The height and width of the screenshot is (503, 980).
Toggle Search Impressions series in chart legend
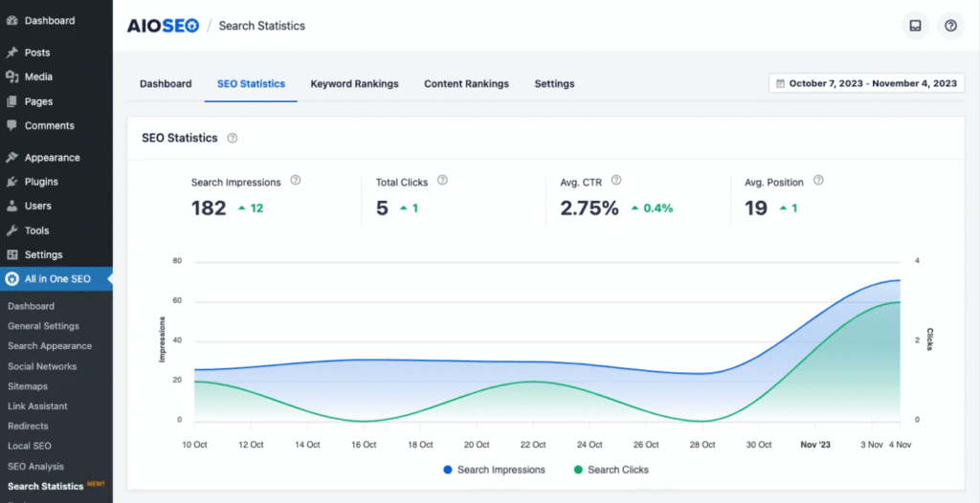tap(494, 470)
